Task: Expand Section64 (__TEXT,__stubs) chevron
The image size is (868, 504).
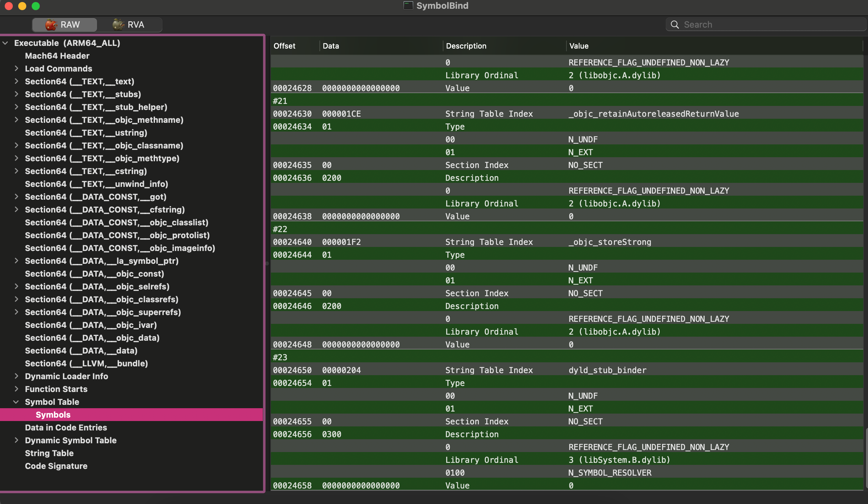Action: (16, 94)
